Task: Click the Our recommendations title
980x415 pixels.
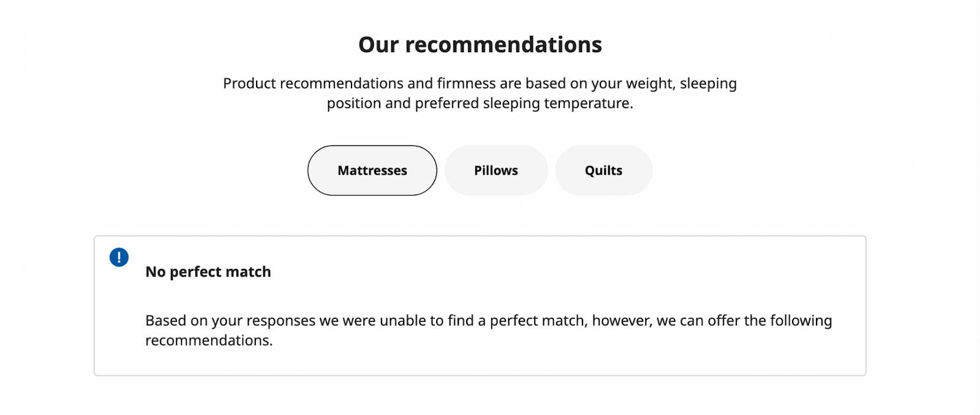Action: 480,44
